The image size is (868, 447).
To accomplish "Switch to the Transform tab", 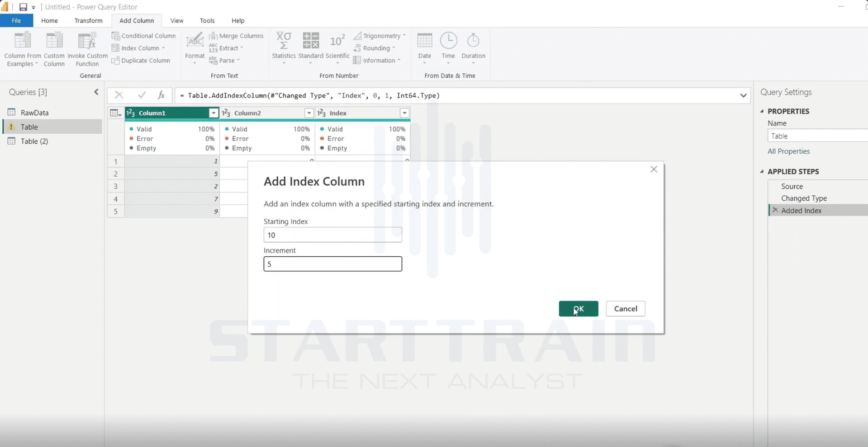I will [88, 21].
